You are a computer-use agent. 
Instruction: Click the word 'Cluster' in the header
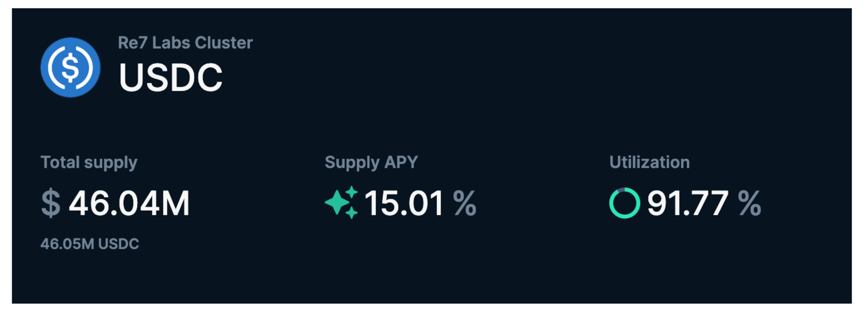224,43
